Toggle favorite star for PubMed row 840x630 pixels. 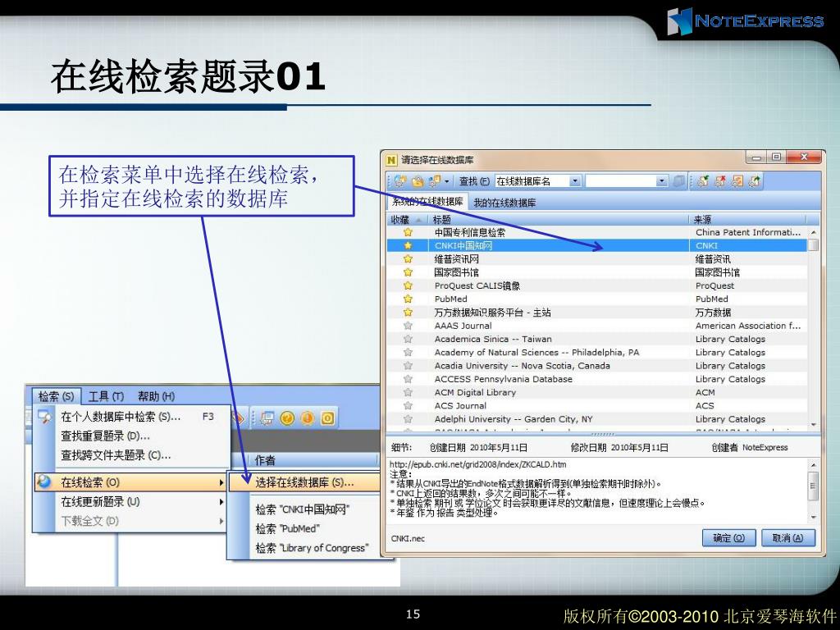[409, 299]
